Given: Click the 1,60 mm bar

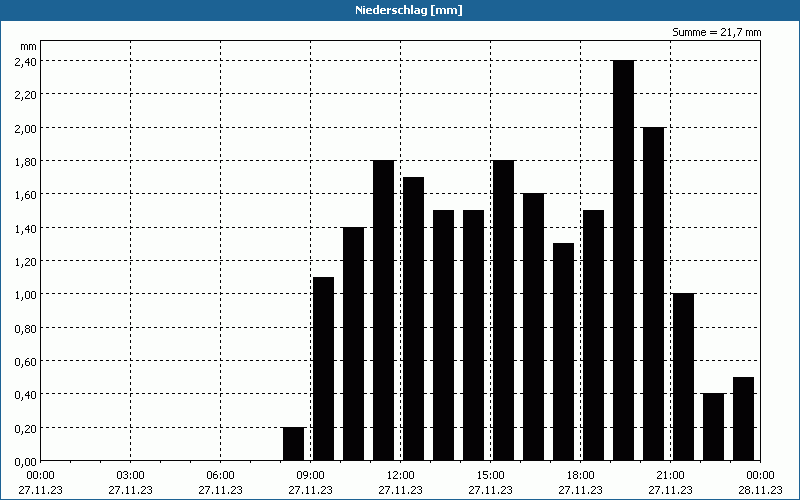Looking at the screenshot, I should (534, 327).
